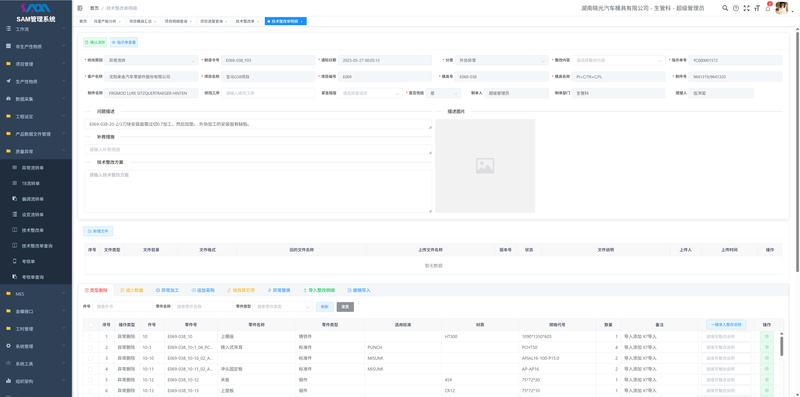Viewport: 800px width, 397px height.
Task: Open the 修改原因 dropdown showing 异常流转
Action: coord(151,60)
